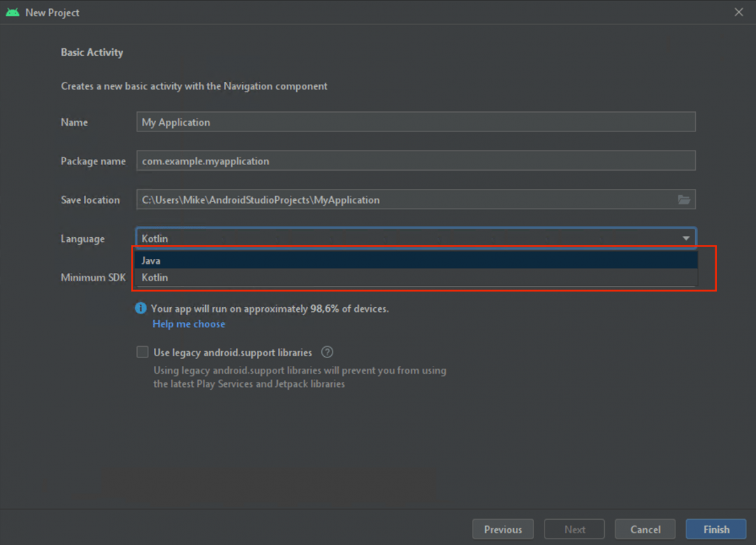
Task: Close the New Project dialog
Action: coord(738,13)
